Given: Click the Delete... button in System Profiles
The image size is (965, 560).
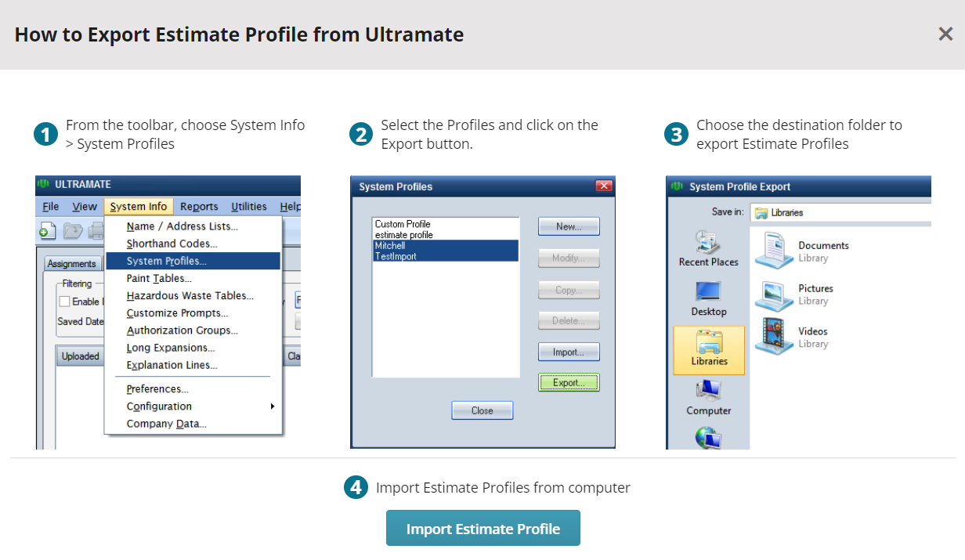Looking at the screenshot, I should (569, 321).
